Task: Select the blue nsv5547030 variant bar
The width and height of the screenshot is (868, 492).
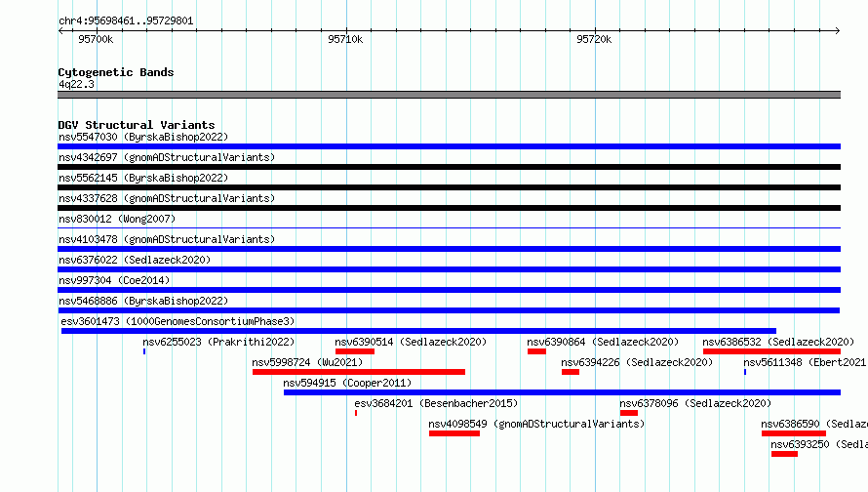Action: click(449, 146)
